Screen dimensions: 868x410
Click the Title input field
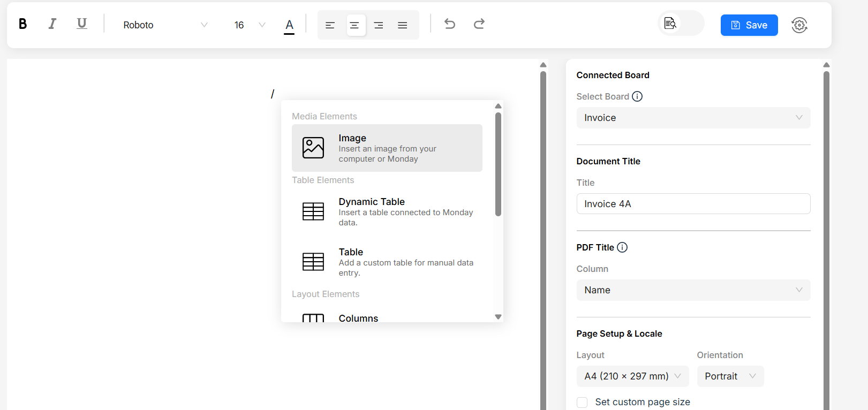point(693,204)
